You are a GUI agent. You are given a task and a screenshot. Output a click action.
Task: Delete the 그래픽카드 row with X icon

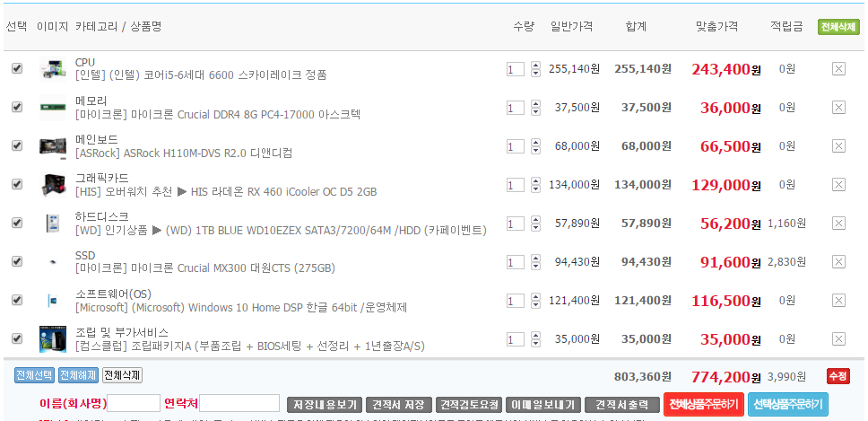click(x=838, y=184)
